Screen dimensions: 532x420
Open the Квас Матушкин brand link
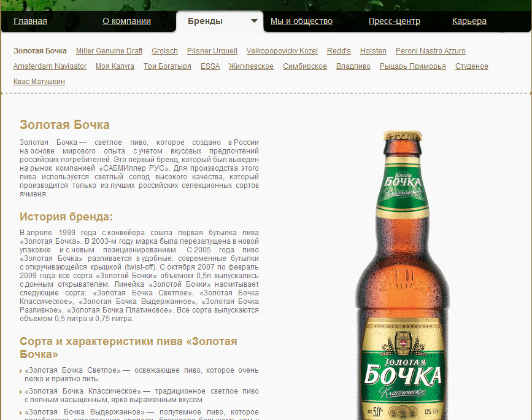39,82
